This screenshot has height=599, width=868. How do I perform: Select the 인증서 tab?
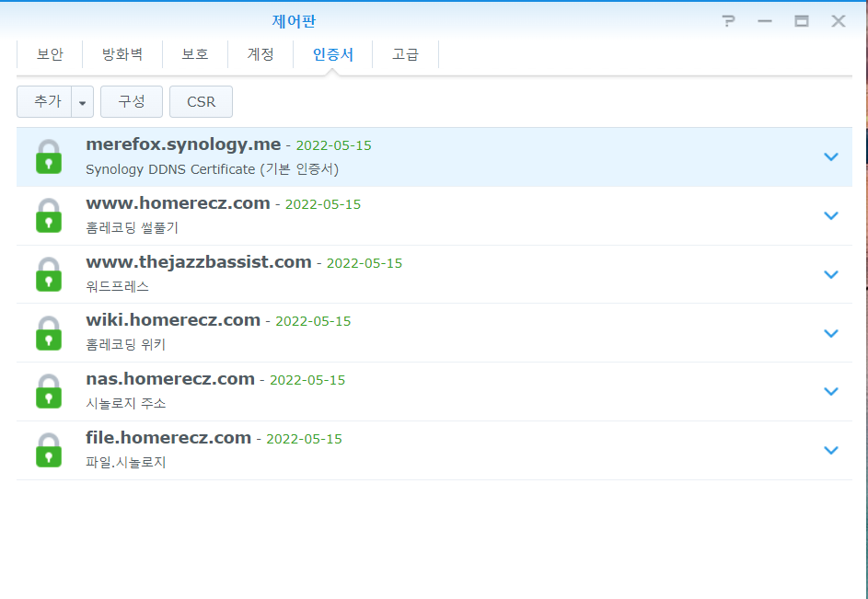point(332,54)
